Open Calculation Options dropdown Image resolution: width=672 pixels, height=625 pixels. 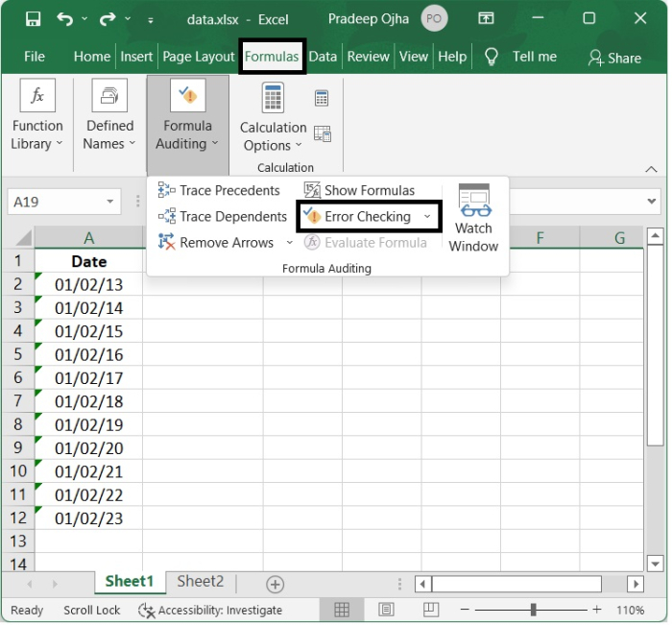pos(273,117)
